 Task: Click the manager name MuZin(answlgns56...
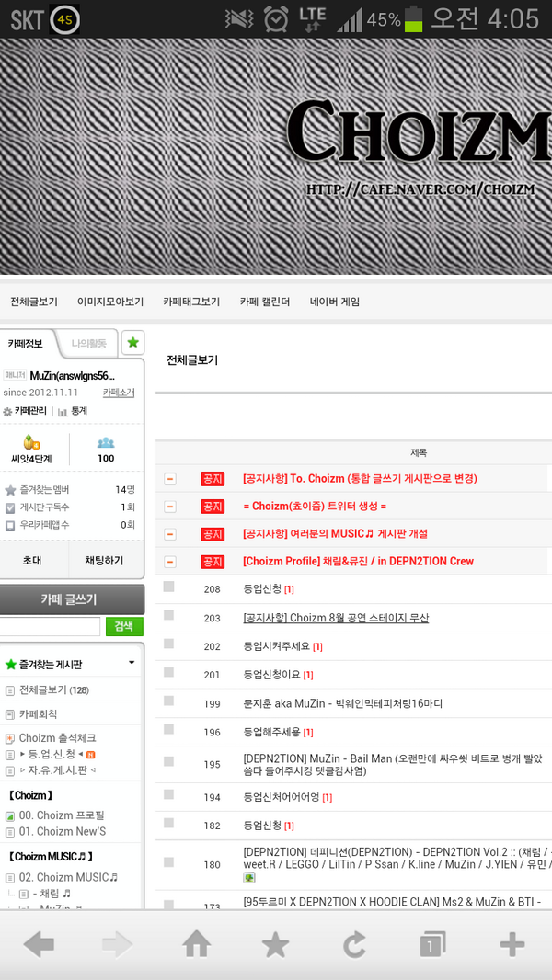coord(73,376)
